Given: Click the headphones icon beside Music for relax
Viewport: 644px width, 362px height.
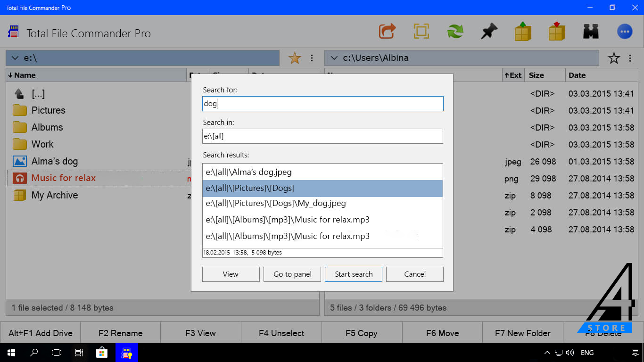Looking at the screenshot, I should point(20,178).
